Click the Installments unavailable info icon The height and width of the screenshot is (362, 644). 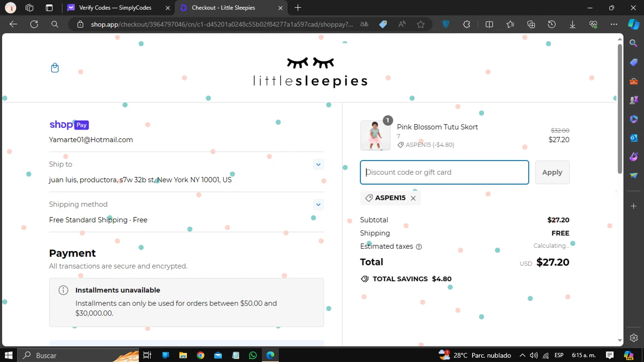pyautogui.click(x=63, y=290)
